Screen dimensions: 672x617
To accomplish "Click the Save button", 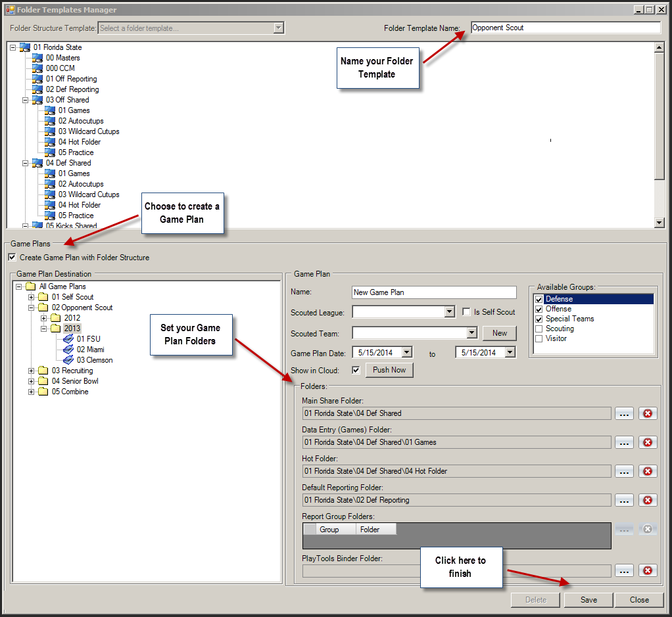I will pos(588,600).
